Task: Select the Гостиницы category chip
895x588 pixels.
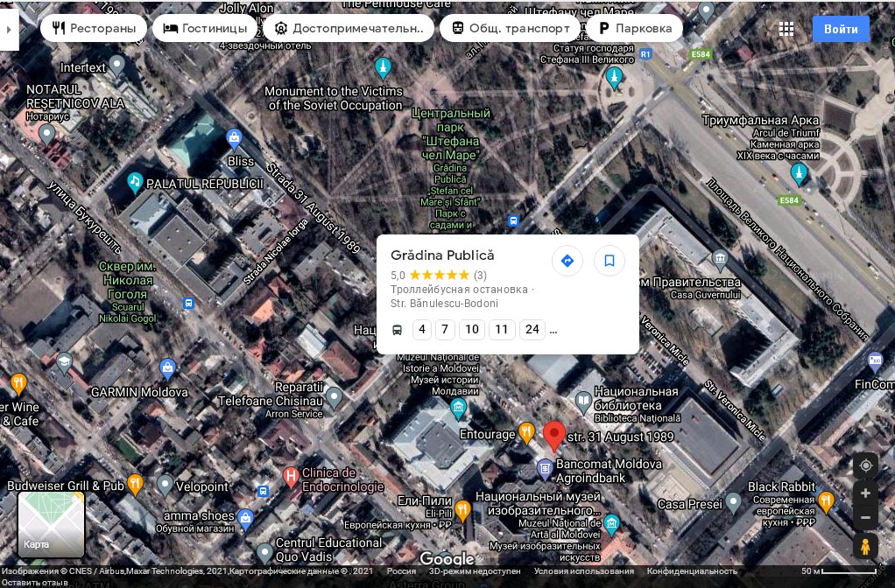Action: tap(205, 28)
